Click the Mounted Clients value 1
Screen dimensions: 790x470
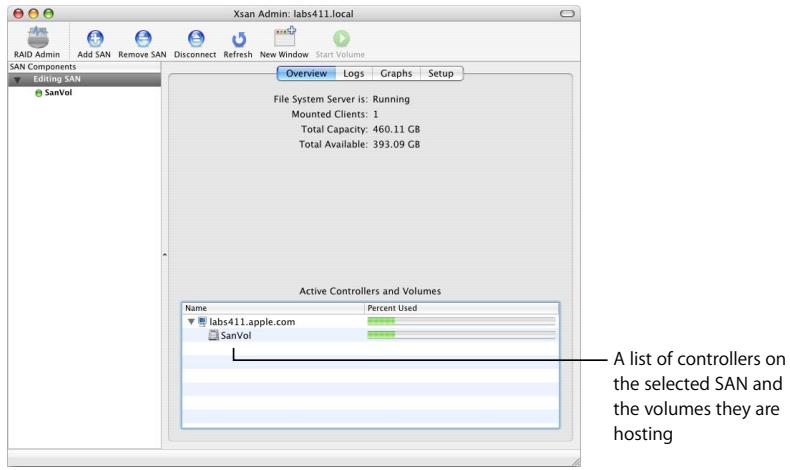[x=375, y=114]
